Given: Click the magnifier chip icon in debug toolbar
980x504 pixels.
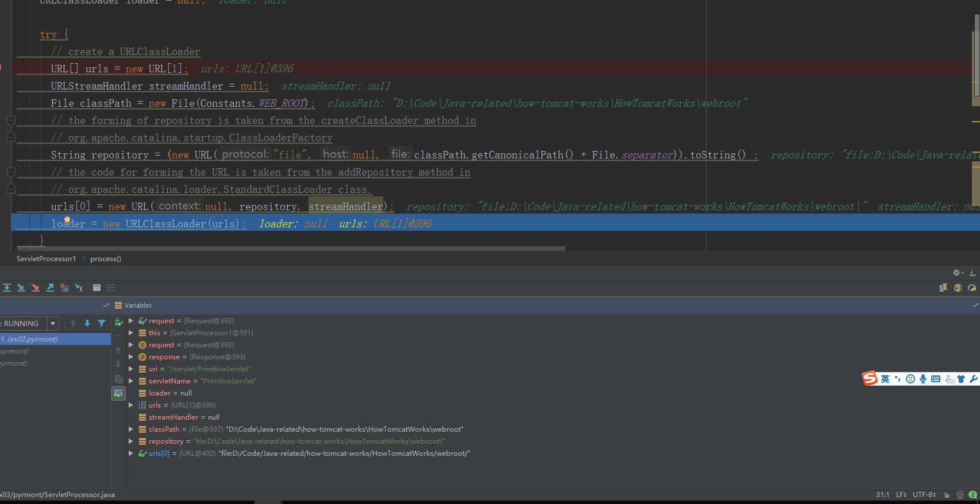Looking at the screenshot, I should coord(958,288).
